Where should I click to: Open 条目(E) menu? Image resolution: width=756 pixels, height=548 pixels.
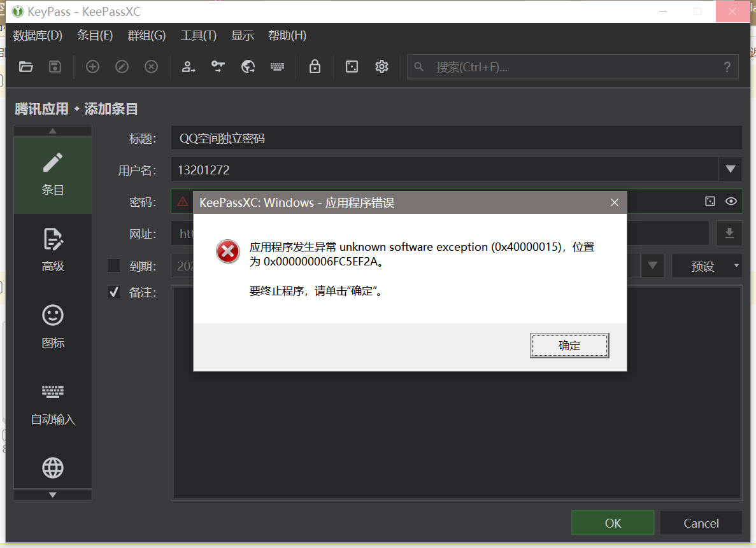tap(95, 36)
